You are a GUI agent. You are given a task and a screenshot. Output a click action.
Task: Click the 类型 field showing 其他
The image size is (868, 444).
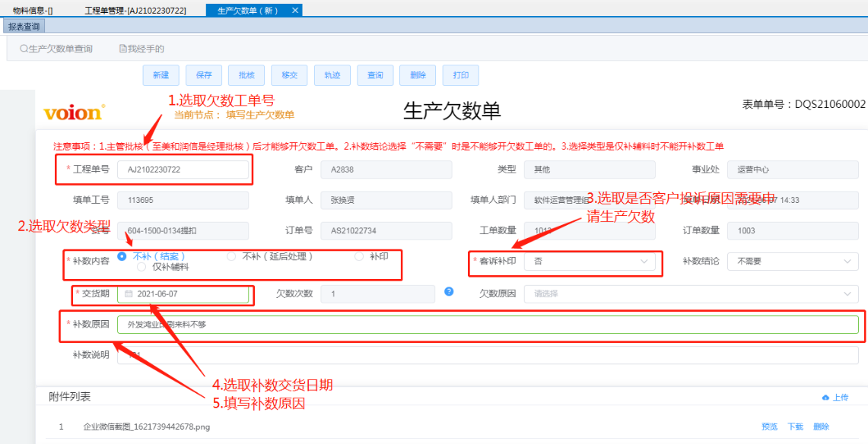tap(590, 170)
